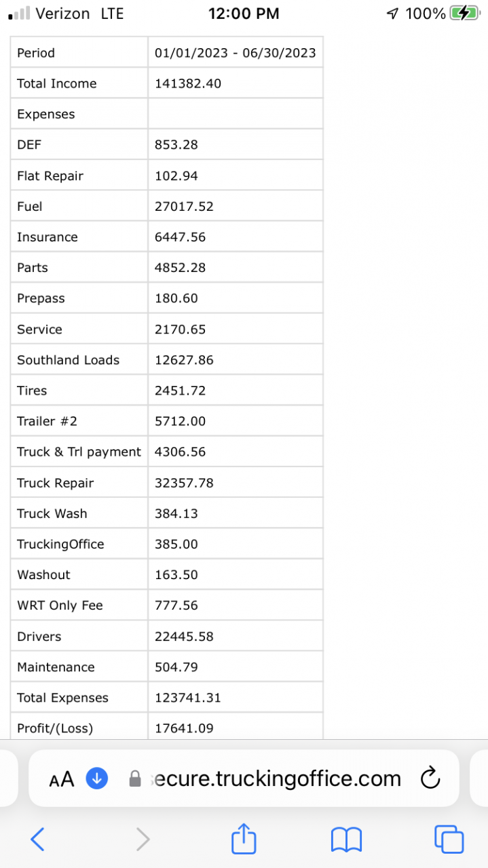
Task: Open the Bookmarks book icon
Action: 346,840
